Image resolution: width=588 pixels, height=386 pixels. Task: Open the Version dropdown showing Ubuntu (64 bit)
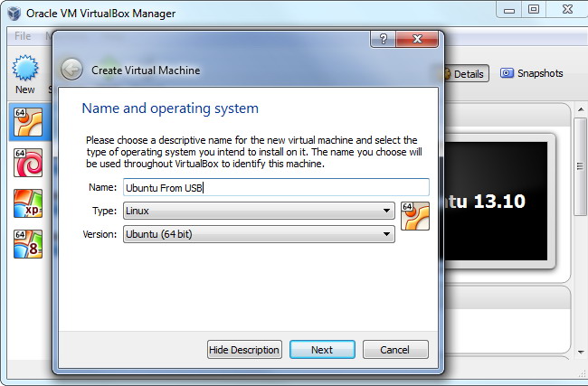pos(259,234)
